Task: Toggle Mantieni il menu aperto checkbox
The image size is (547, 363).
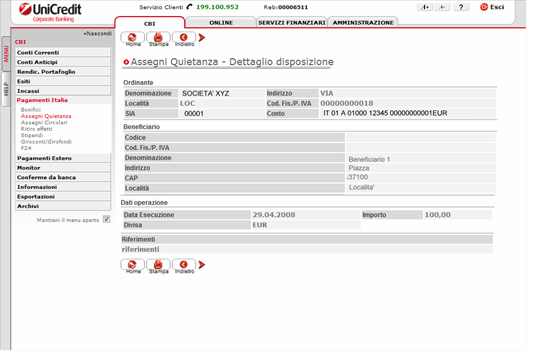Action: pyautogui.click(x=106, y=219)
